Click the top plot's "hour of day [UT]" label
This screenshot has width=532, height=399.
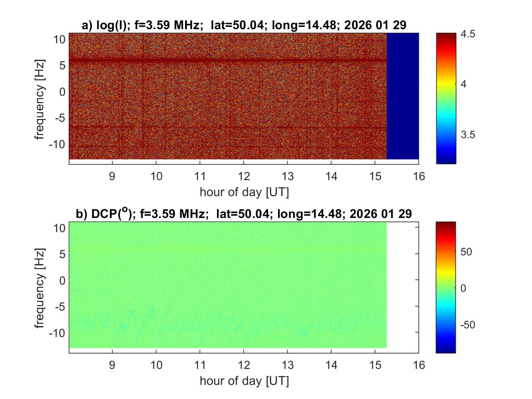pyautogui.click(x=244, y=192)
